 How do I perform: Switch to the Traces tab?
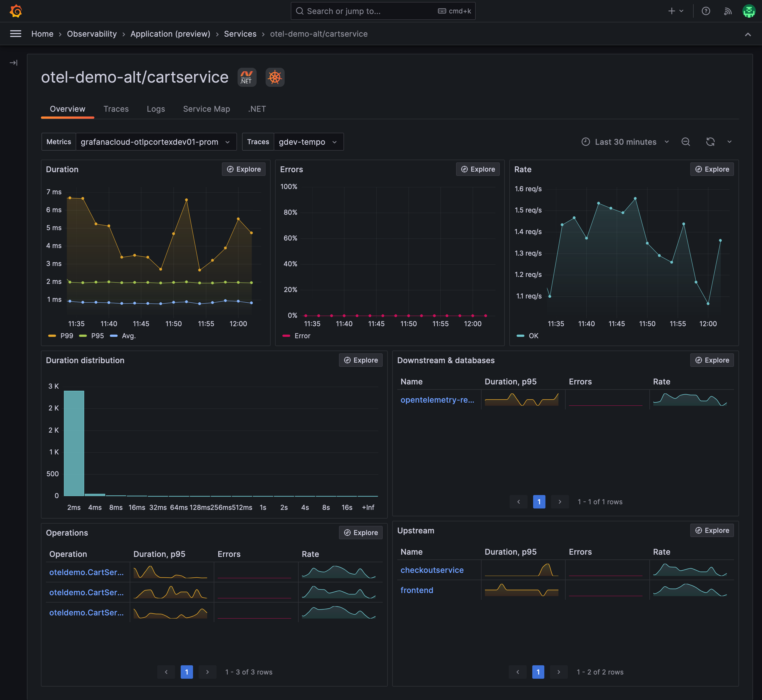click(x=116, y=109)
